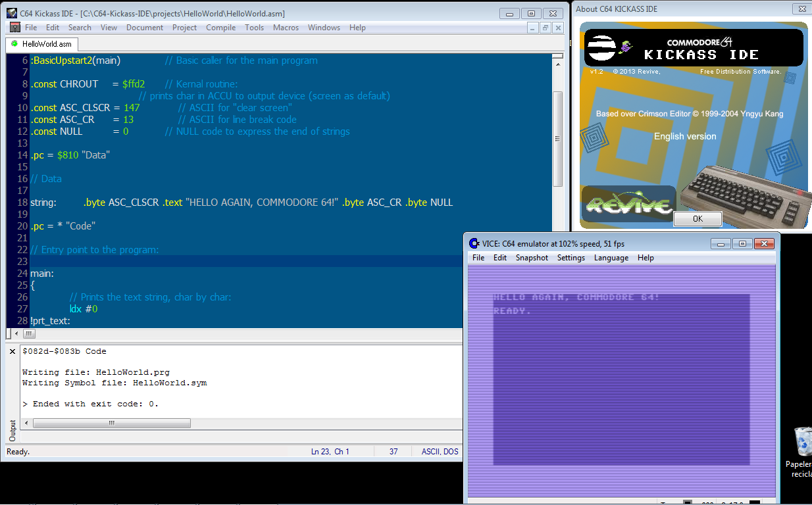Click OK in the About C64 Kickass IDE dialog
Screen dimensions: 812x505
pyautogui.click(x=698, y=218)
